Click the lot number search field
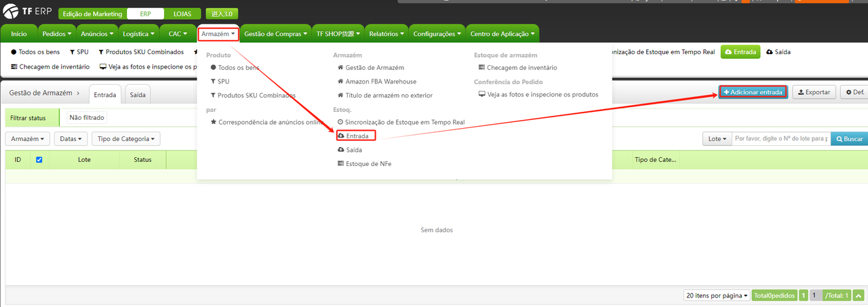The width and height of the screenshot is (868, 307). (781, 138)
